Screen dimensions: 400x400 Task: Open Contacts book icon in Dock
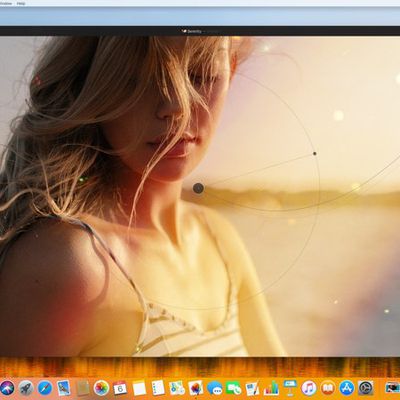[x=83, y=388]
